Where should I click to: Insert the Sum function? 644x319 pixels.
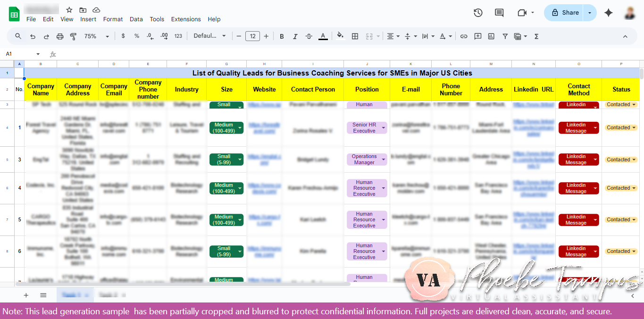(x=536, y=36)
